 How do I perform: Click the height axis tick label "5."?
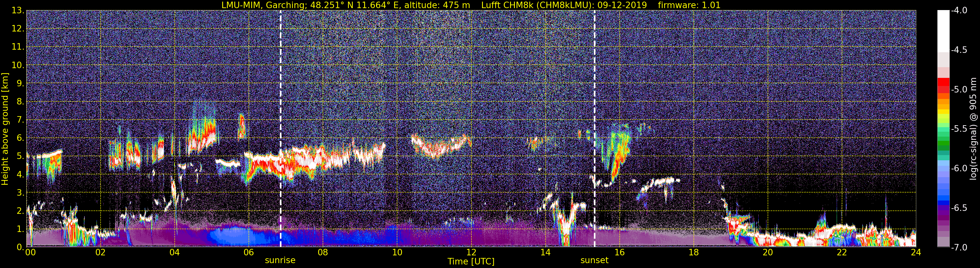point(20,156)
